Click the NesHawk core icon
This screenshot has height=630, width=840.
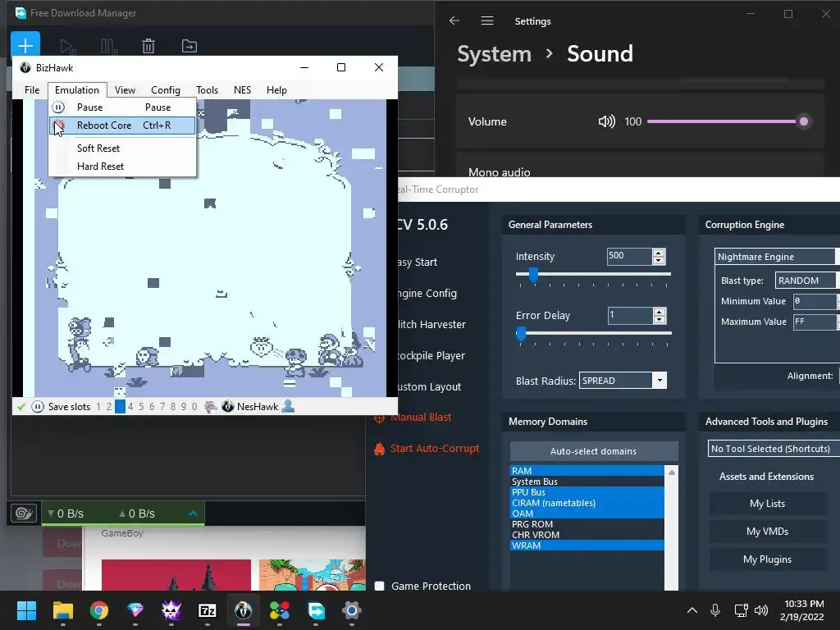click(x=228, y=407)
